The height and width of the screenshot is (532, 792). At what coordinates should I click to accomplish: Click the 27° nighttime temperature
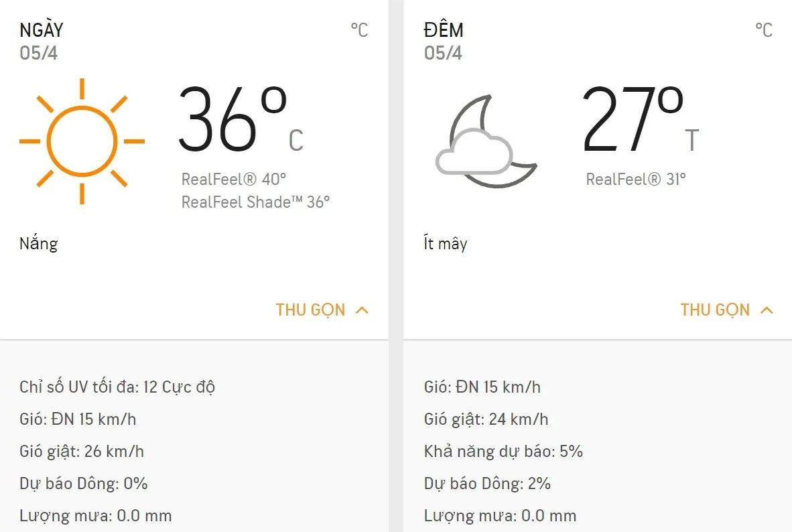(x=631, y=121)
